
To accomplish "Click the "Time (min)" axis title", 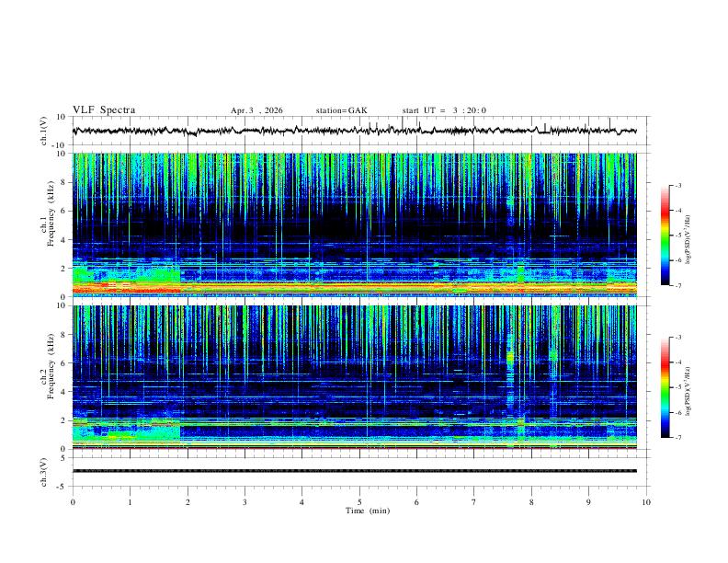I will tap(368, 511).
